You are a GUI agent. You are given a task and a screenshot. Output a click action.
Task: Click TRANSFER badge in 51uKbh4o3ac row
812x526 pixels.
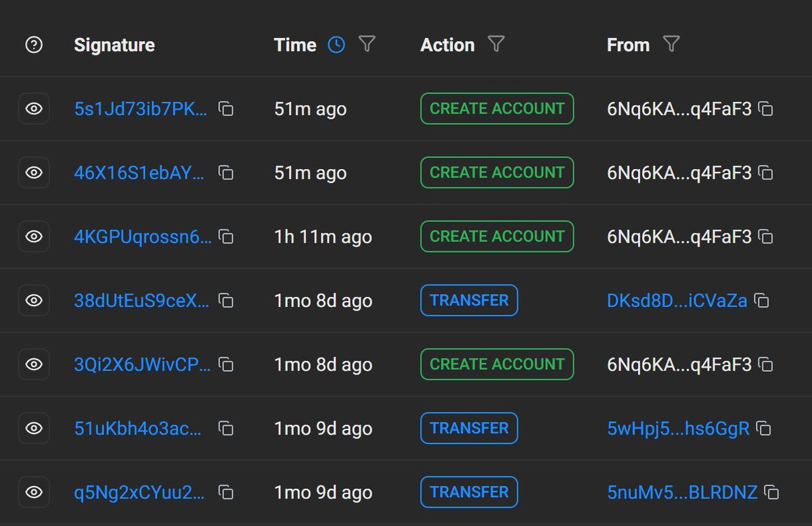(469, 428)
